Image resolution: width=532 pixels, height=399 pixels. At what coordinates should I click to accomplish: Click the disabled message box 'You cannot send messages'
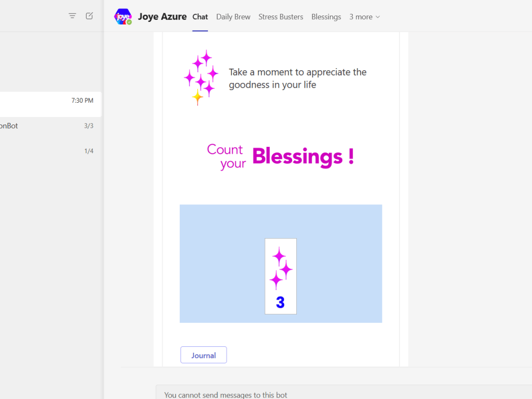tap(344, 392)
